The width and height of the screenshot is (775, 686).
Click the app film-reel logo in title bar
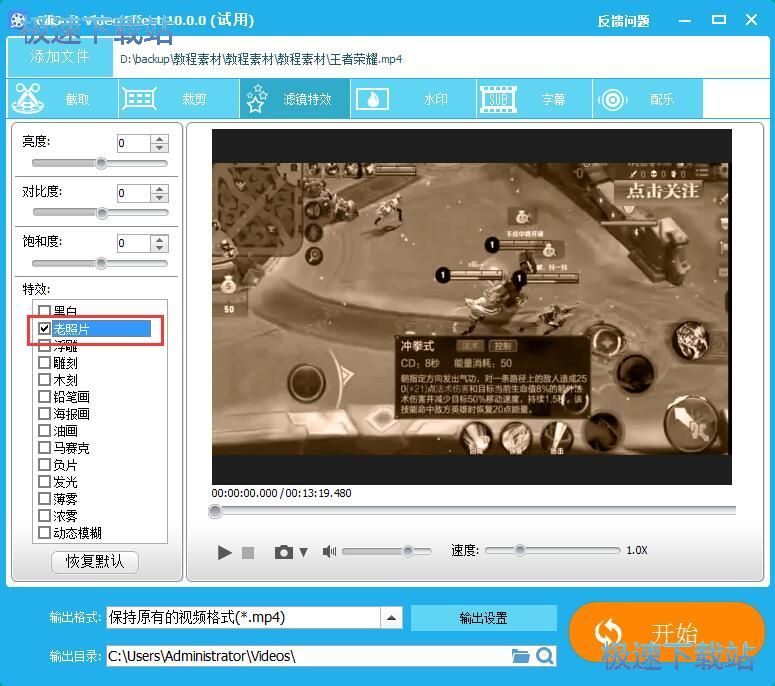(x=18, y=20)
